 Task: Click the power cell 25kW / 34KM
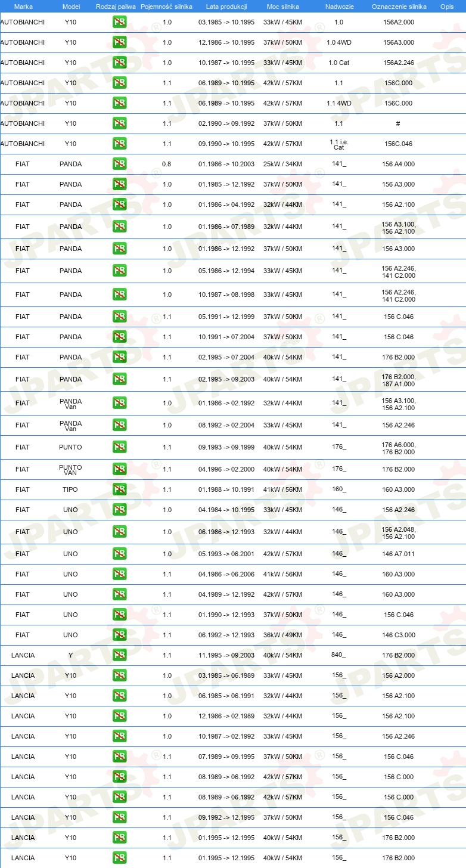pos(282,164)
